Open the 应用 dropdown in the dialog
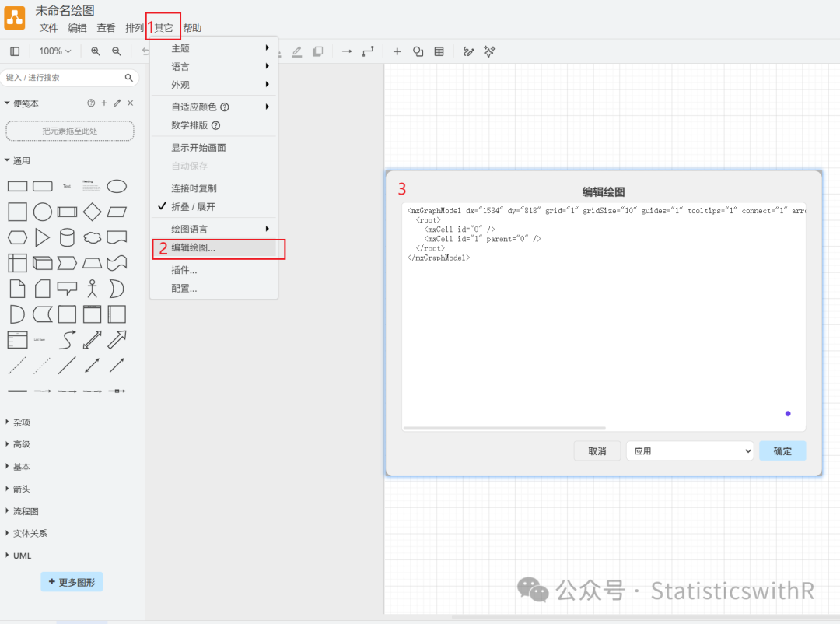 689,450
